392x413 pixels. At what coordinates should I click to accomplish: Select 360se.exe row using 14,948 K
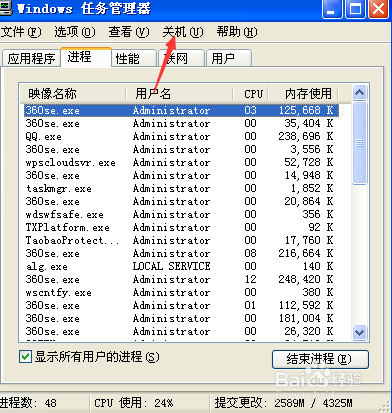tap(181, 175)
